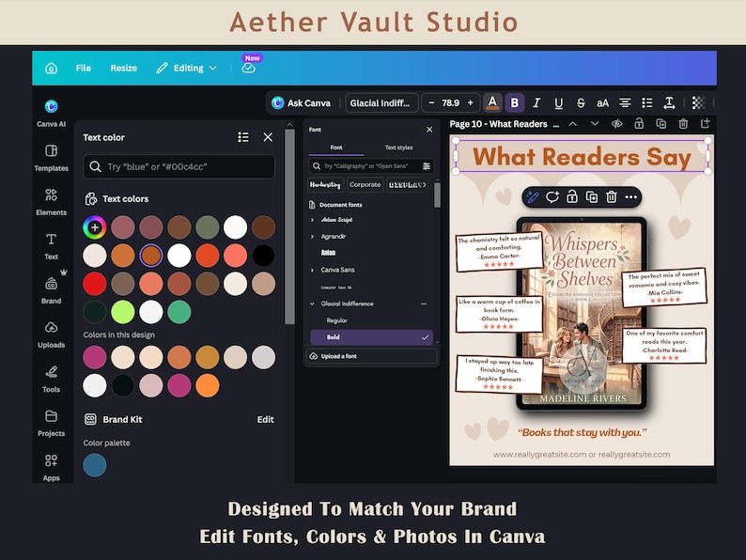
Task: Open the Templates sidebar panel
Action: pyautogui.click(x=52, y=158)
